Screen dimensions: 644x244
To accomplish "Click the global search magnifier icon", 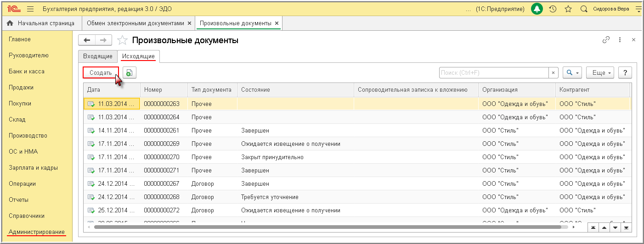I will [584, 9].
